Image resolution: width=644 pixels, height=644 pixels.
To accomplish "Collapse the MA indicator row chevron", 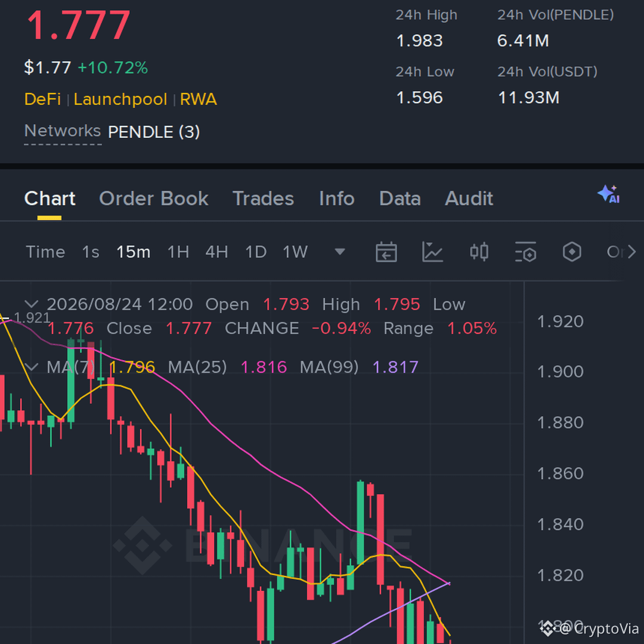I will coord(32,367).
